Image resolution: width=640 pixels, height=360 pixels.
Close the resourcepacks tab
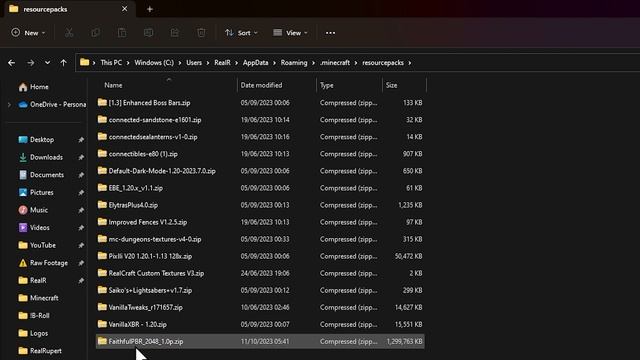124,9
